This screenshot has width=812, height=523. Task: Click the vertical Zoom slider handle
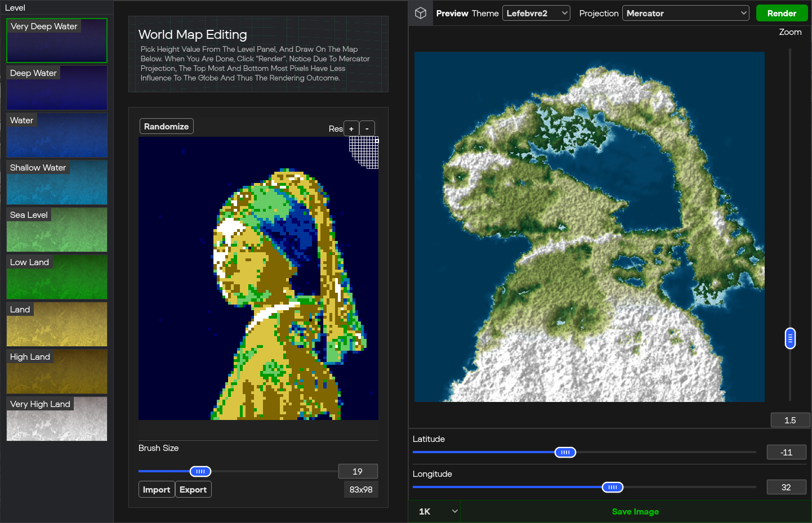point(790,338)
